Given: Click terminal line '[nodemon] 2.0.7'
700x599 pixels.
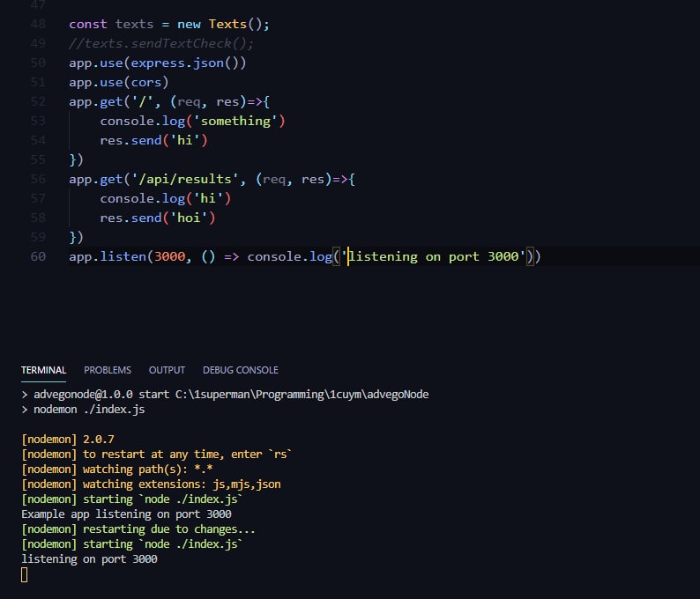Looking at the screenshot, I should click(67, 440).
